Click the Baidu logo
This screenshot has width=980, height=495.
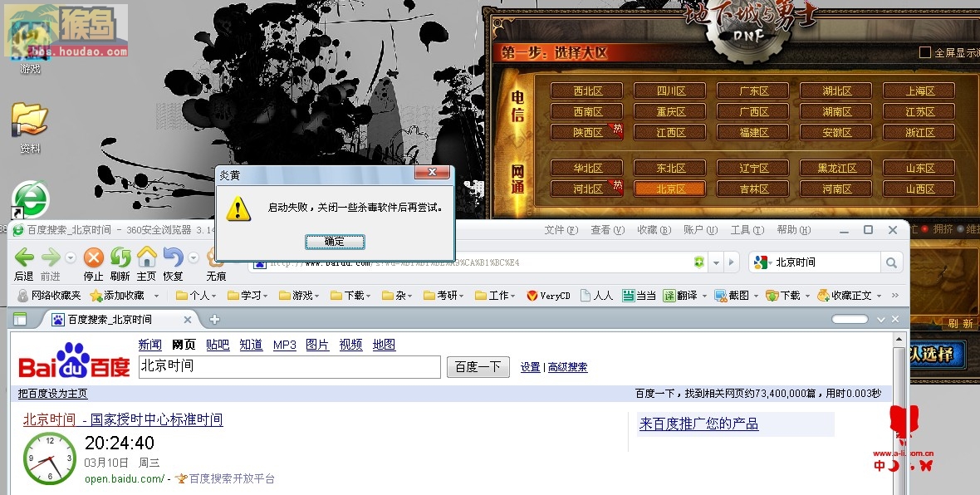pos(75,361)
